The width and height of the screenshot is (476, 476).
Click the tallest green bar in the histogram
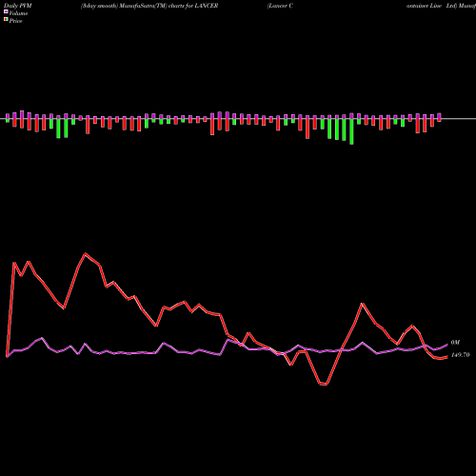[x=351, y=131]
